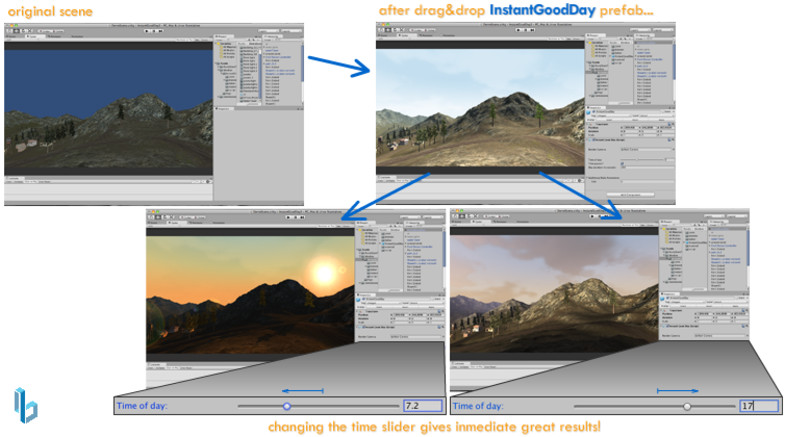Click Step button in after drag&drop window
This screenshot has width=785, height=437.
(x=532, y=30)
